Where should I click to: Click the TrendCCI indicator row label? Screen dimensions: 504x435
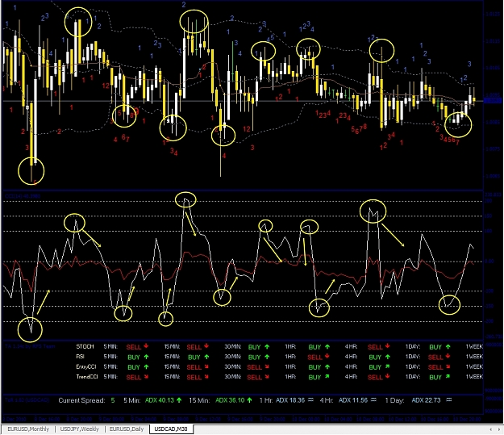[x=87, y=376]
